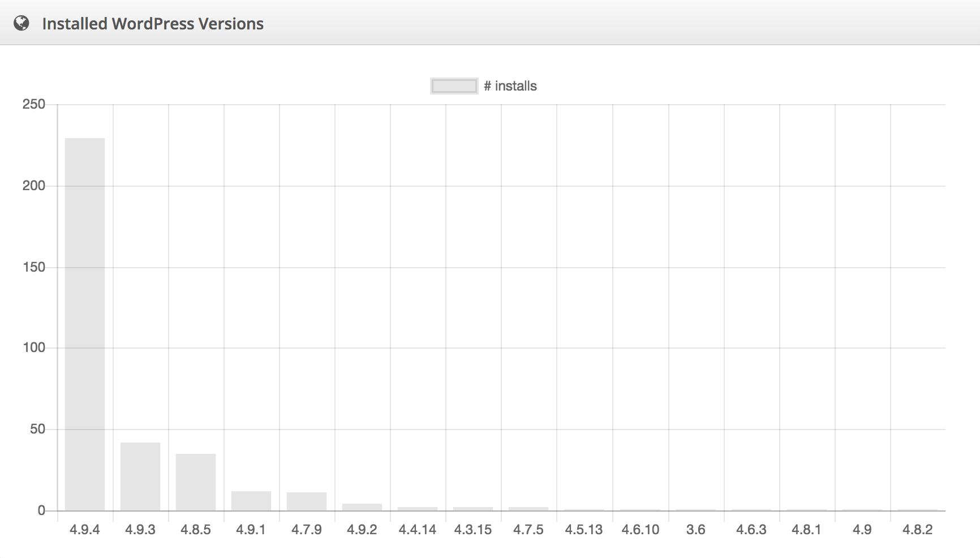The height and width of the screenshot is (558, 980).
Task: Select the 4.6.10 label beneath the chart
Action: 640,530
